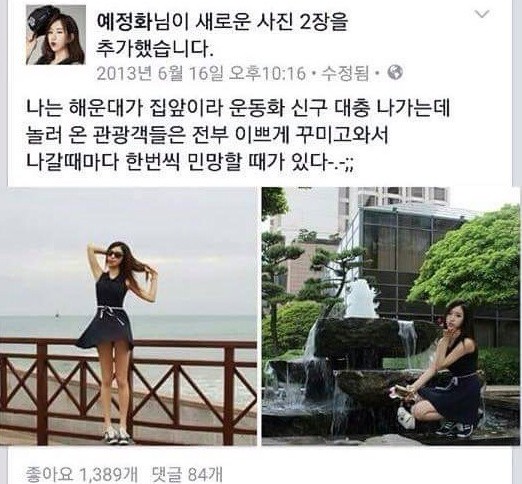522x484 pixels.
Task: View edit history via 수정됨 label
Action: pyautogui.click(x=345, y=73)
